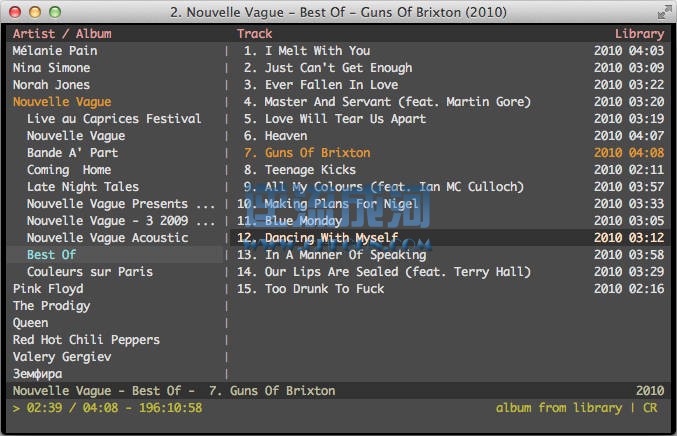Click the CR status flag
Image resolution: width=677 pixels, height=436 pixels.
click(650, 408)
